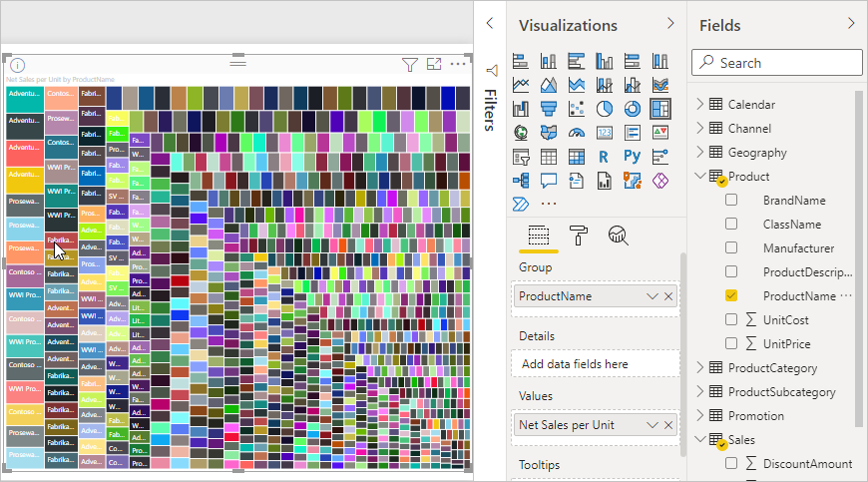This screenshot has height=482, width=868.
Task: Add an R script visual
Action: (x=605, y=156)
